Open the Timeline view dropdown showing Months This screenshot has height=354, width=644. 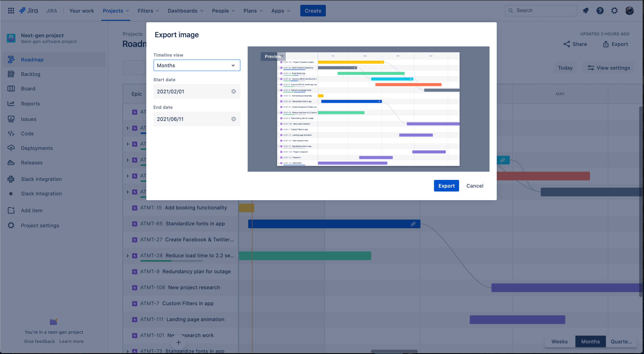(x=196, y=65)
